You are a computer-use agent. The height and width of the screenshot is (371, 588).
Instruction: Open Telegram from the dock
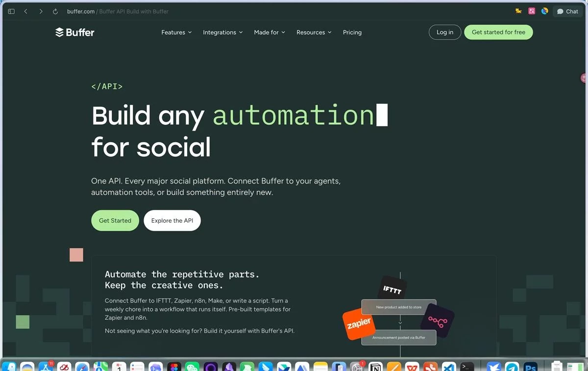(x=512, y=367)
